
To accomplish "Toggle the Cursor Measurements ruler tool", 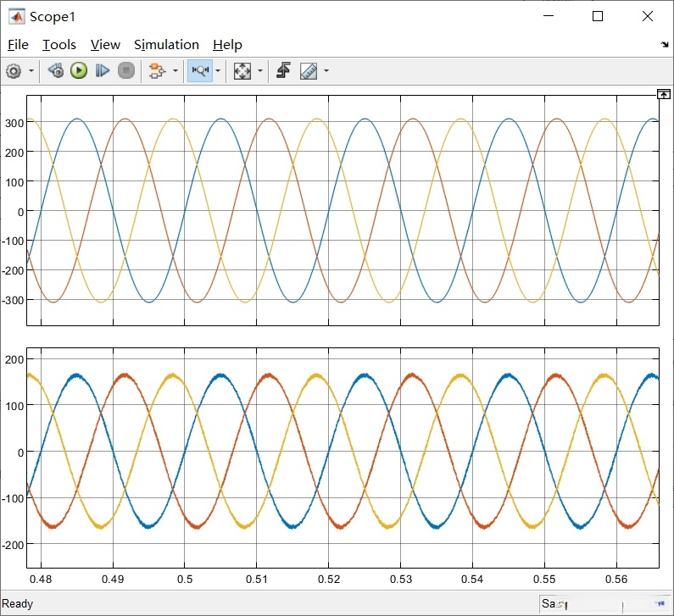I will (309, 71).
